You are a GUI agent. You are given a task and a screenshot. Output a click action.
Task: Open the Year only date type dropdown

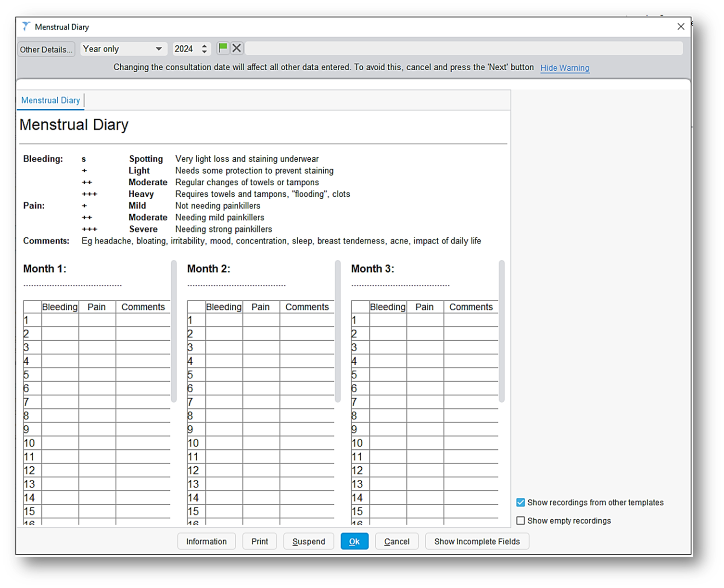click(x=123, y=49)
